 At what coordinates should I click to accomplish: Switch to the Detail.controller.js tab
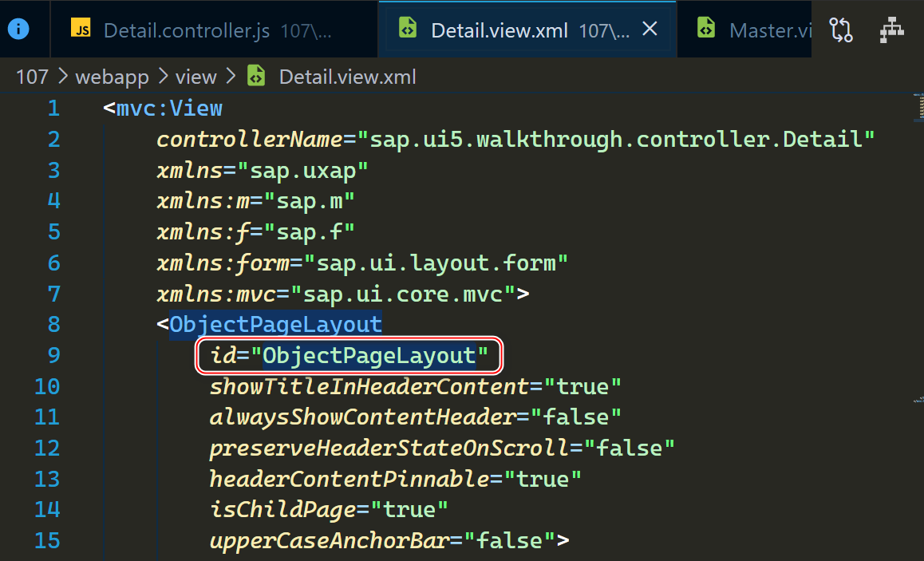[214, 30]
